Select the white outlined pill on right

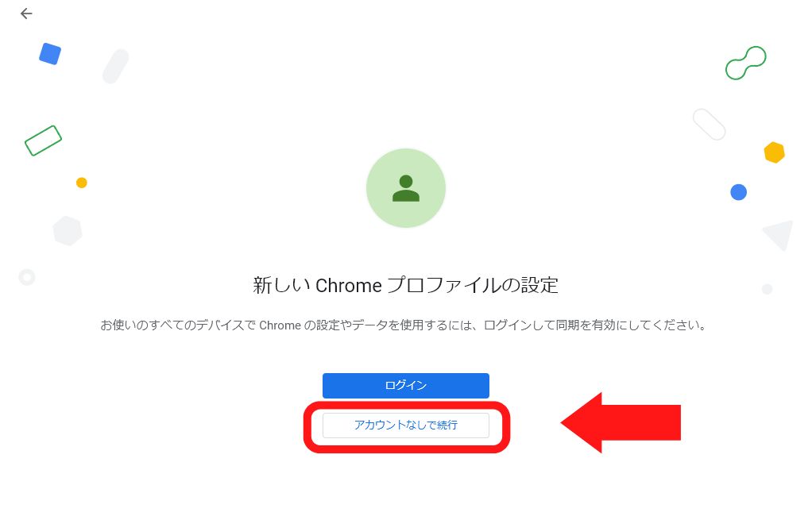click(x=709, y=124)
